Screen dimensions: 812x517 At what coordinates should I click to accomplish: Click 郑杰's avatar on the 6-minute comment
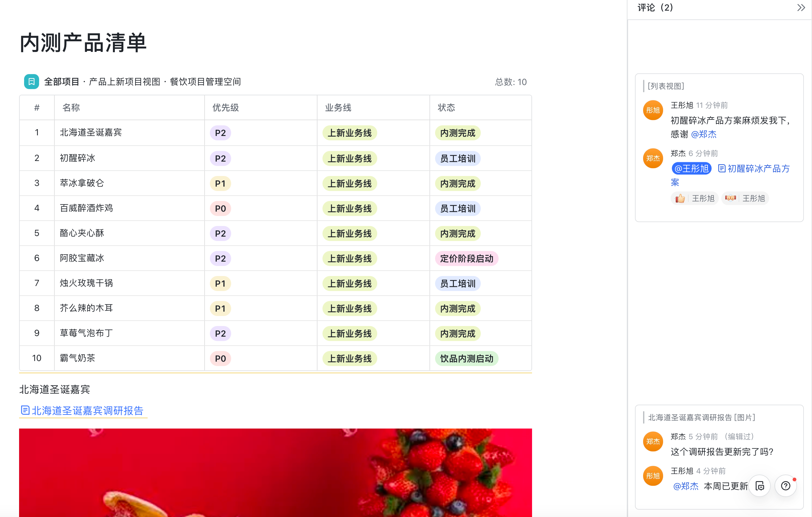coord(653,158)
